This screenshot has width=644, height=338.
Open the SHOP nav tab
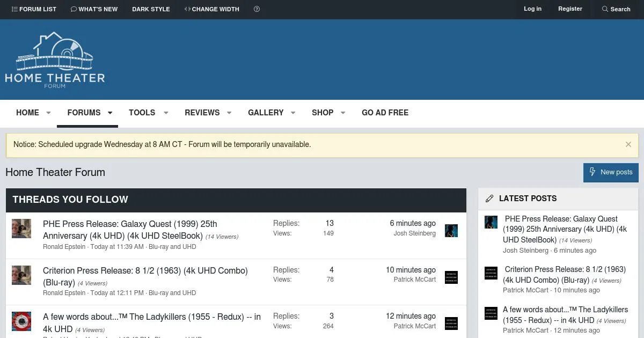(x=323, y=113)
